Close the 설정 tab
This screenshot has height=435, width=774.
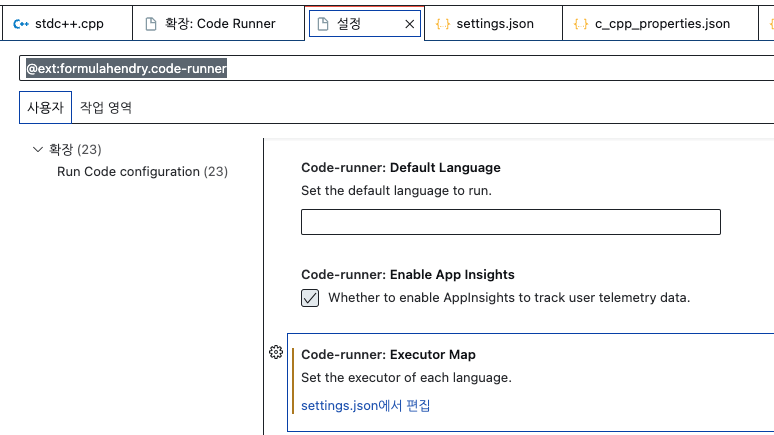point(409,24)
